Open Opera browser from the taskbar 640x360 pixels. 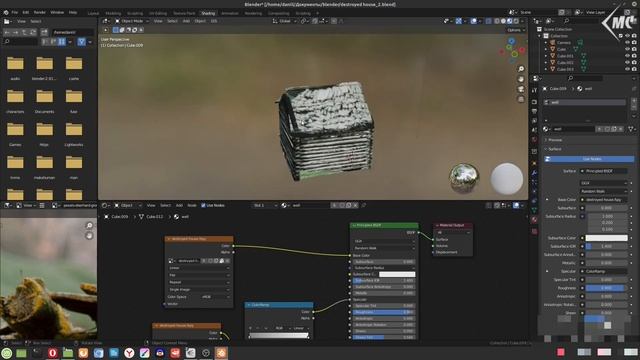click(x=52, y=353)
